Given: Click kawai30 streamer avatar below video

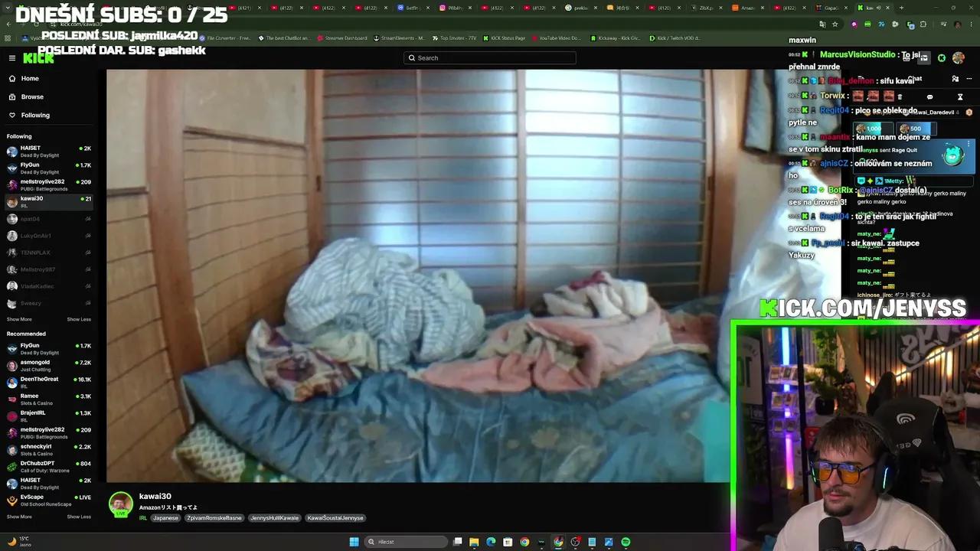Looking at the screenshot, I should click(x=121, y=504).
